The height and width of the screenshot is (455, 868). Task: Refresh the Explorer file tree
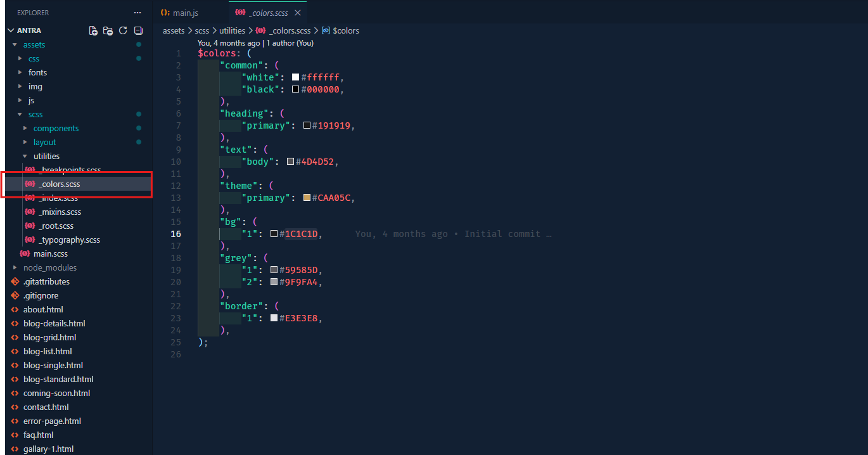124,30
